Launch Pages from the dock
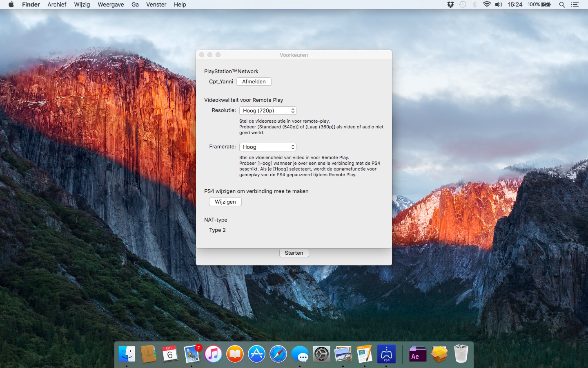The image size is (588, 368). click(x=365, y=354)
